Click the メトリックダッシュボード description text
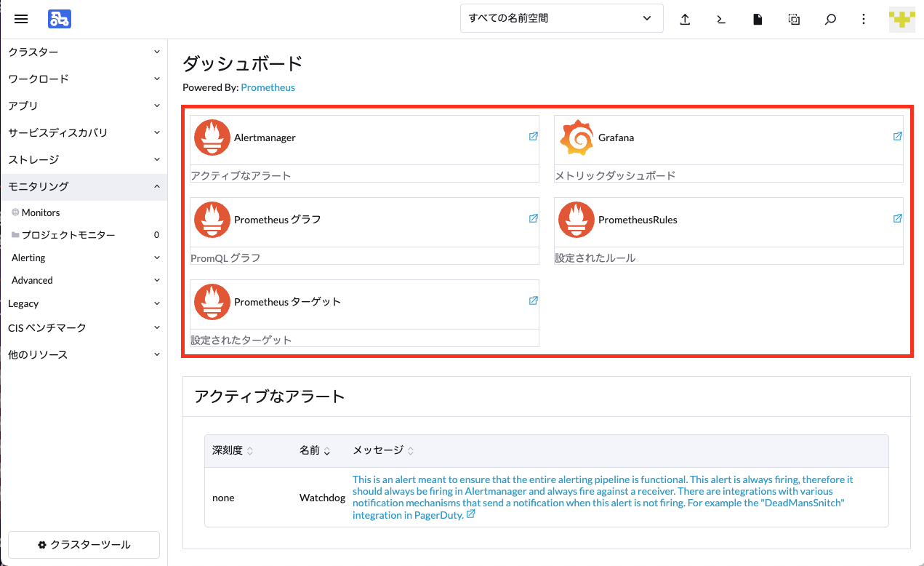 [615, 175]
